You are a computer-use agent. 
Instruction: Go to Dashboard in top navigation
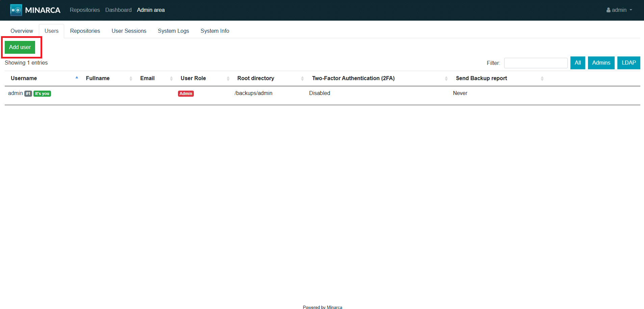pos(119,10)
